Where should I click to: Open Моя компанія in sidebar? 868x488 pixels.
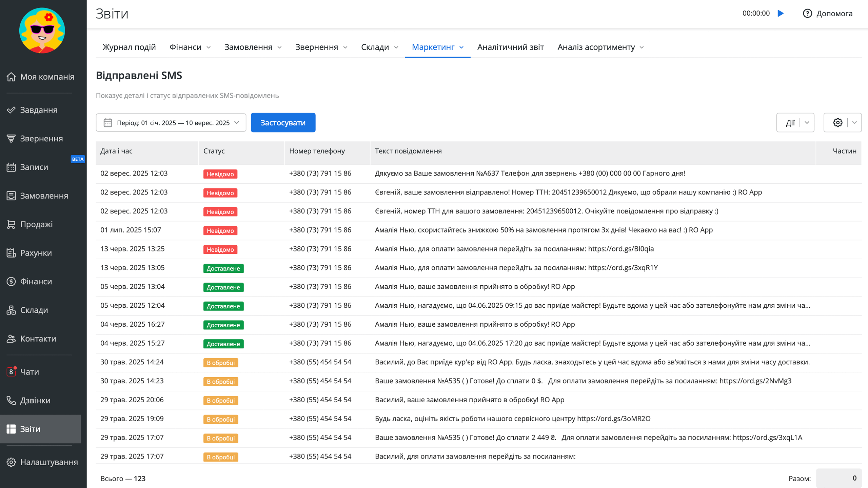pos(47,77)
